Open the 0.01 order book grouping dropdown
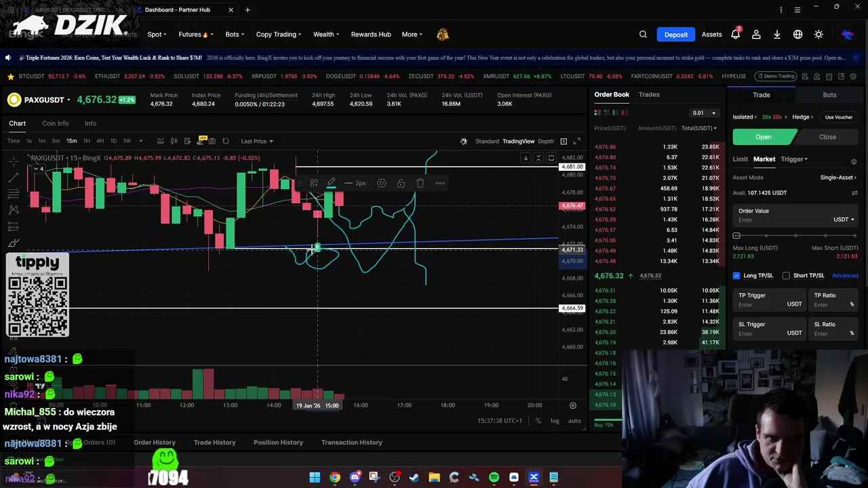This screenshot has height=488, width=868. [x=704, y=113]
